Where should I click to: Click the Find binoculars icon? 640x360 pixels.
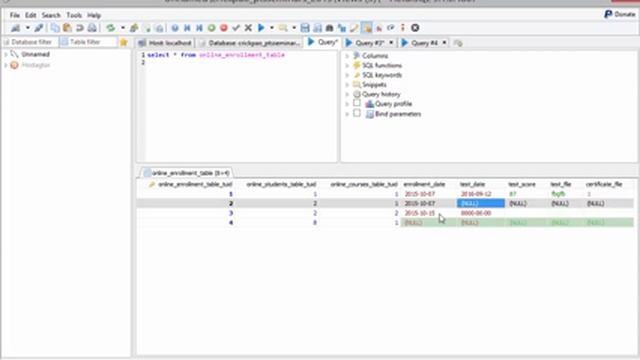pos(329,28)
